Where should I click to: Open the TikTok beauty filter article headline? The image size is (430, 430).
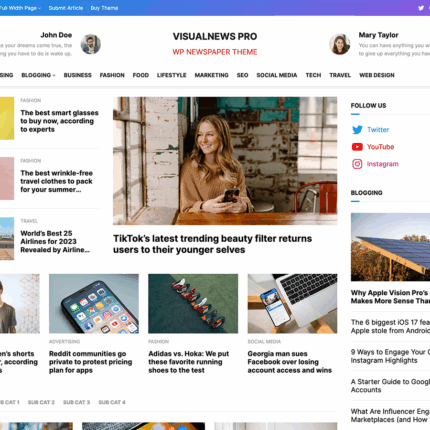pos(212,244)
